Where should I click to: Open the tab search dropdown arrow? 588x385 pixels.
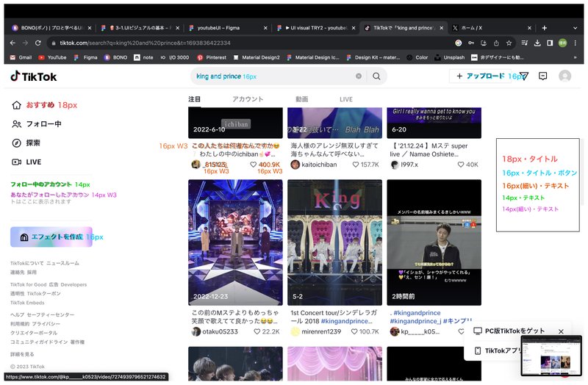pyautogui.click(x=575, y=28)
